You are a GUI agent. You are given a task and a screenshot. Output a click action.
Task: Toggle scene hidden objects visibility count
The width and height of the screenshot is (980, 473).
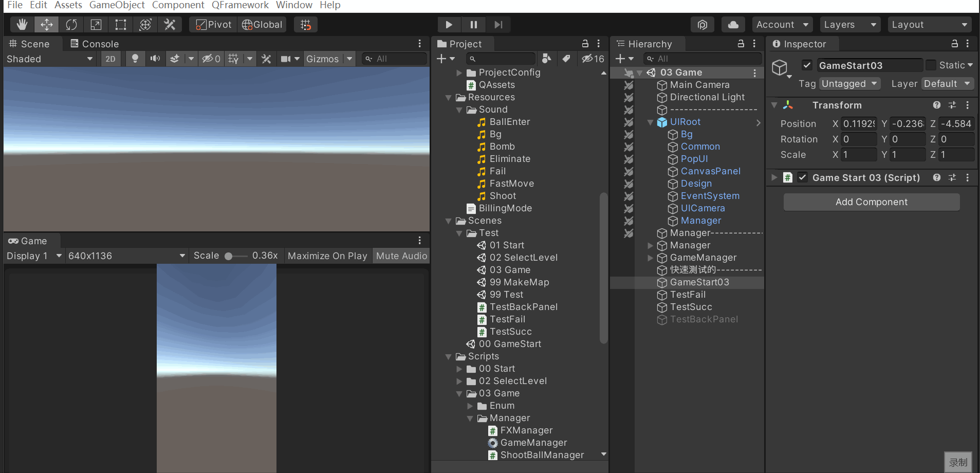click(x=211, y=59)
